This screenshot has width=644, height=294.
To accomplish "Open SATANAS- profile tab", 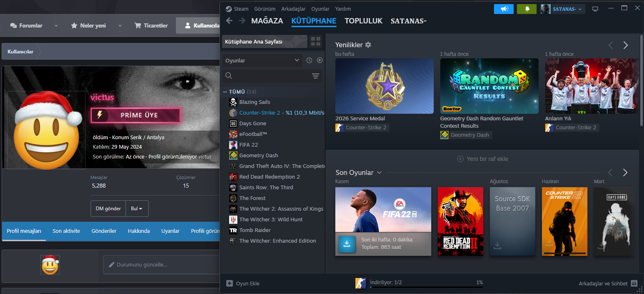I will tap(409, 21).
